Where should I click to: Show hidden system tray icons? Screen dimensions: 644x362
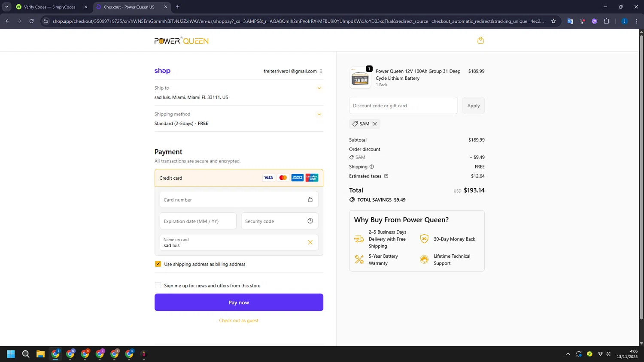click(568, 354)
